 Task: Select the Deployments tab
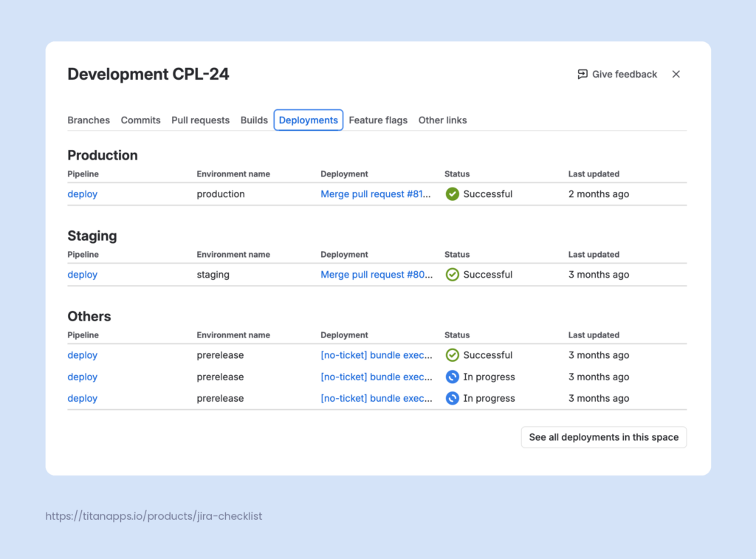[309, 120]
